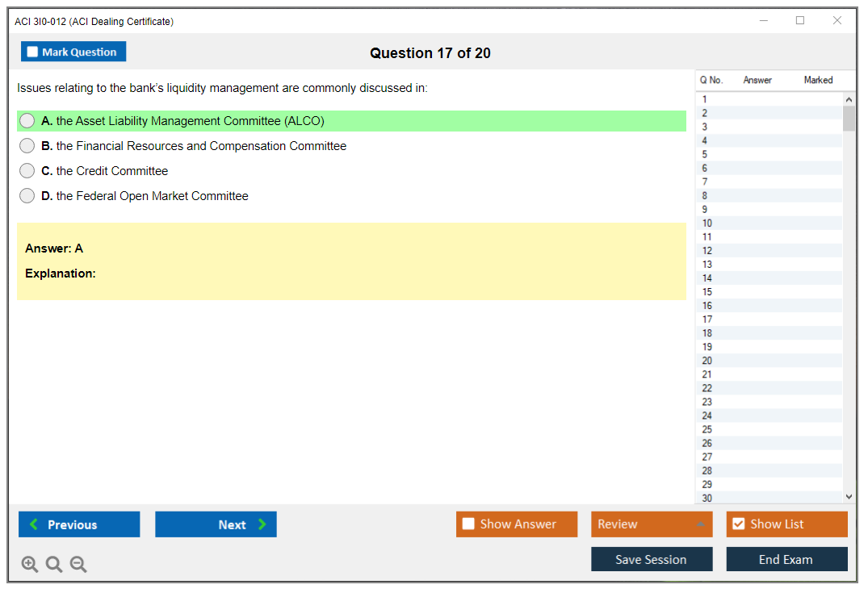
Task: Go to the Previous question
Action: coord(79,524)
